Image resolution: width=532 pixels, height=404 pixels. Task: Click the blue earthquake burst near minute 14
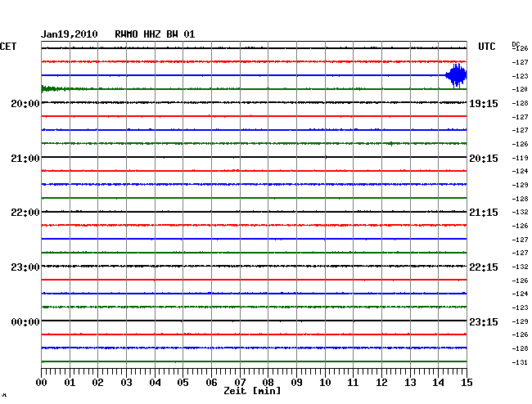click(457, 75)
